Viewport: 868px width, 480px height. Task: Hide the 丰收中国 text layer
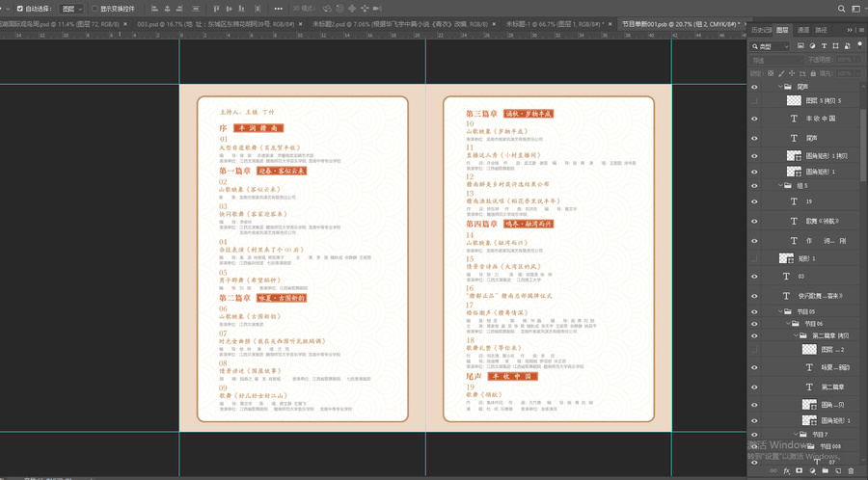tap(754, 119)
